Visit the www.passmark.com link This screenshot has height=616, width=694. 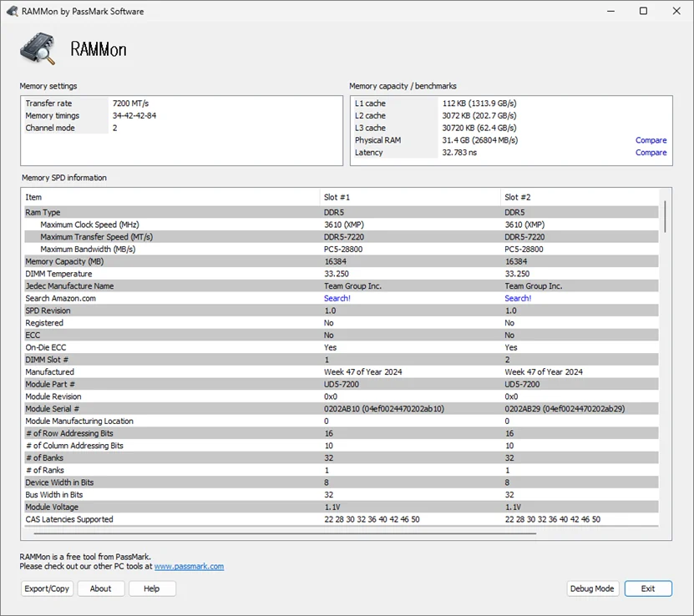point(189,566)
